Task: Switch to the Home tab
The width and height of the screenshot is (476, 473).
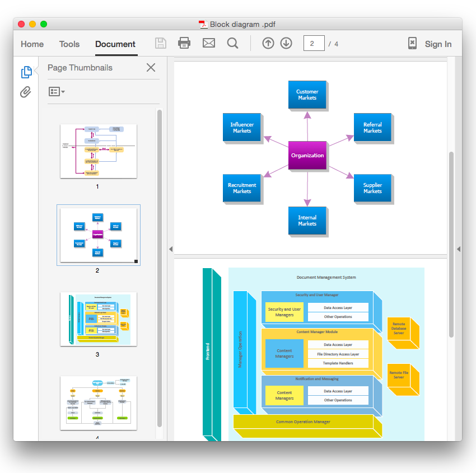Action: click(32, 44)
